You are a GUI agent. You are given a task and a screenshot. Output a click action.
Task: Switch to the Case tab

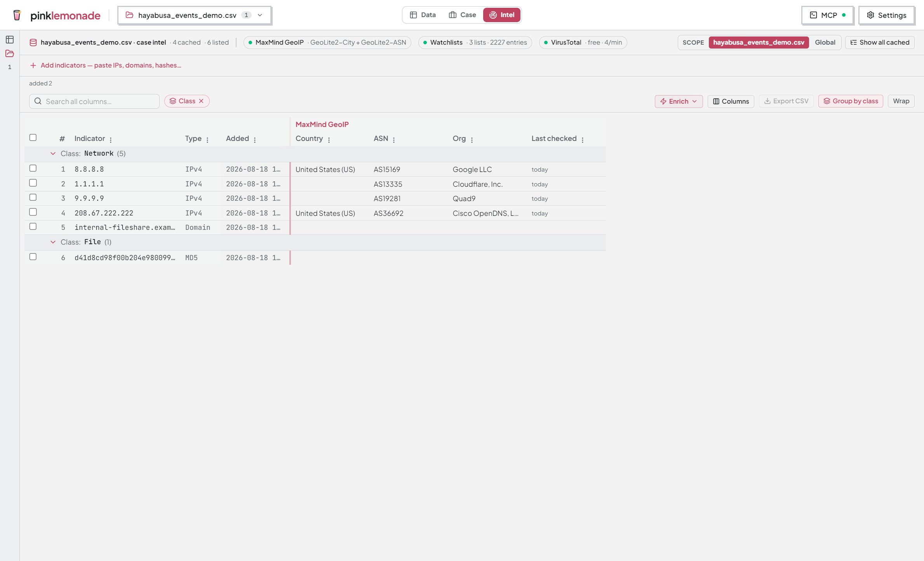[x=462, y=15]
